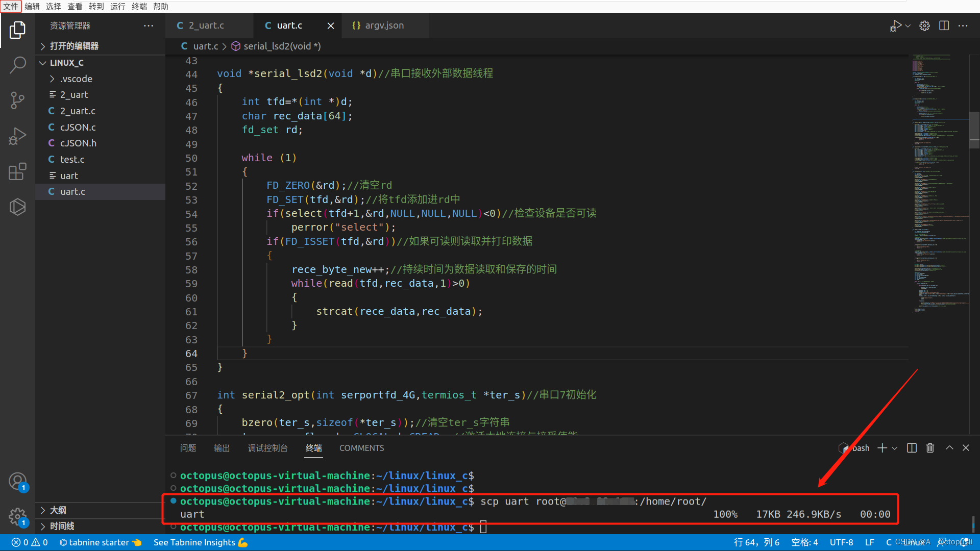Screen dimensions: 980x551
Task: Click the Manage gear icon in activity bar
Action: (17, 516)
